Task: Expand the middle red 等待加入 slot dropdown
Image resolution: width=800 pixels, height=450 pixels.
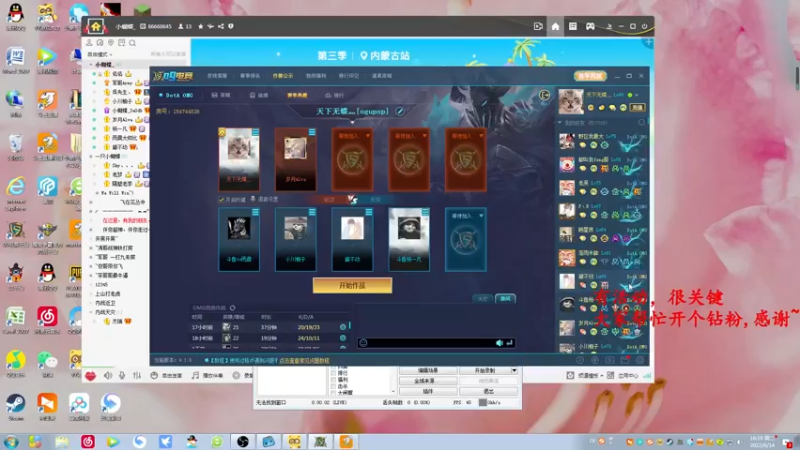Action: click(x=424, y=136)
